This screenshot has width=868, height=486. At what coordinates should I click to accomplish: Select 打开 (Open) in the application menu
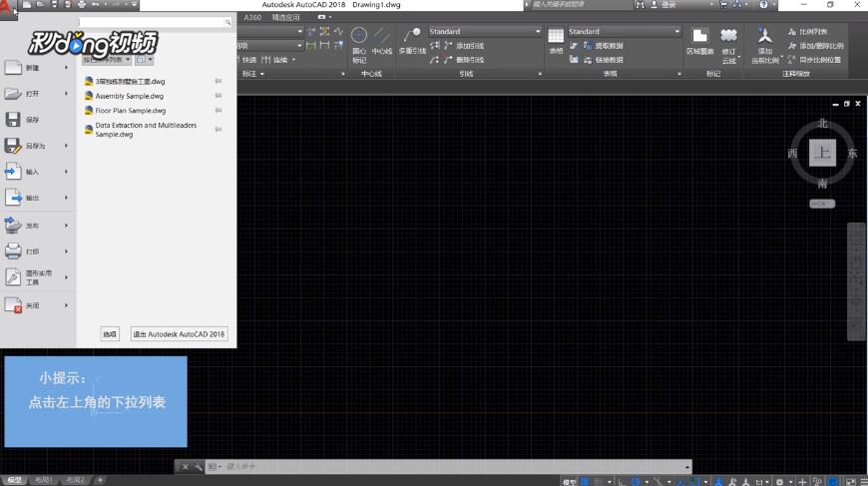pos(38,94)
